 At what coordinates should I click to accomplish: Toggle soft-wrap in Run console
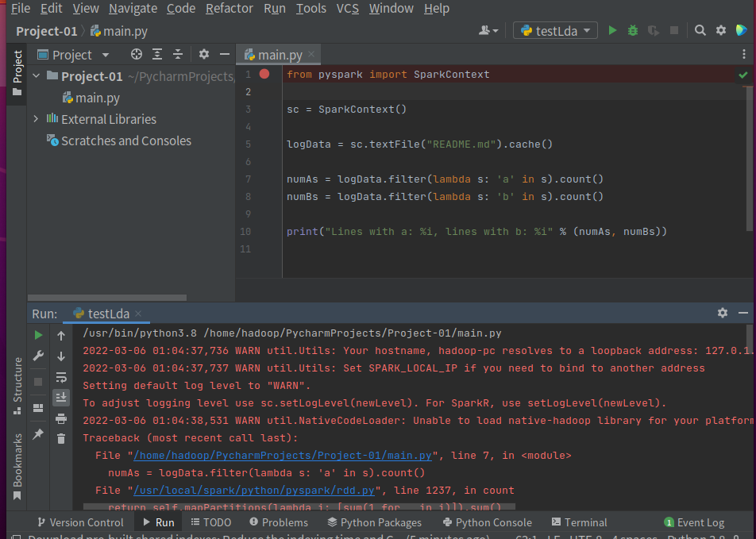coord(61,377)
